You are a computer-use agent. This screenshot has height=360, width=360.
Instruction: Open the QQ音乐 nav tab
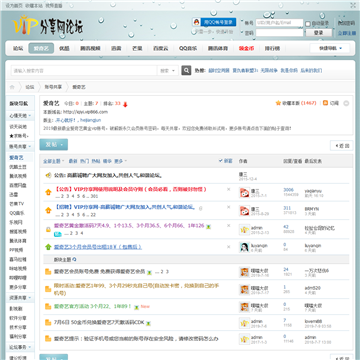[188, 48]
